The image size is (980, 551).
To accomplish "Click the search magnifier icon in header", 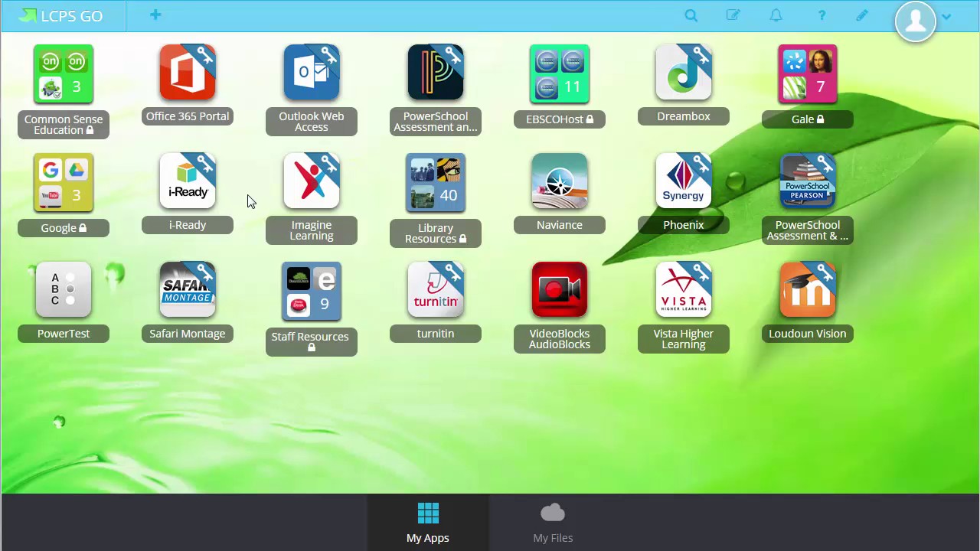I will coord(691,15).
